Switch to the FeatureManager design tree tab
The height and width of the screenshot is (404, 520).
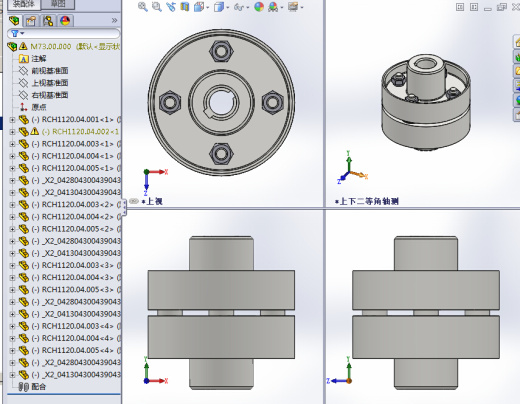(x=14, y=21)
